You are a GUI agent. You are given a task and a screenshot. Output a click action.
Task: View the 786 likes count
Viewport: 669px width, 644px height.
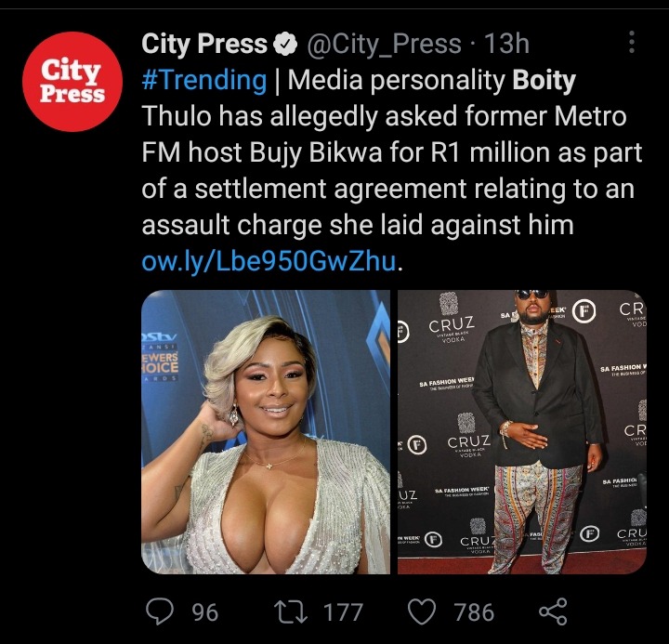[475, 612]
